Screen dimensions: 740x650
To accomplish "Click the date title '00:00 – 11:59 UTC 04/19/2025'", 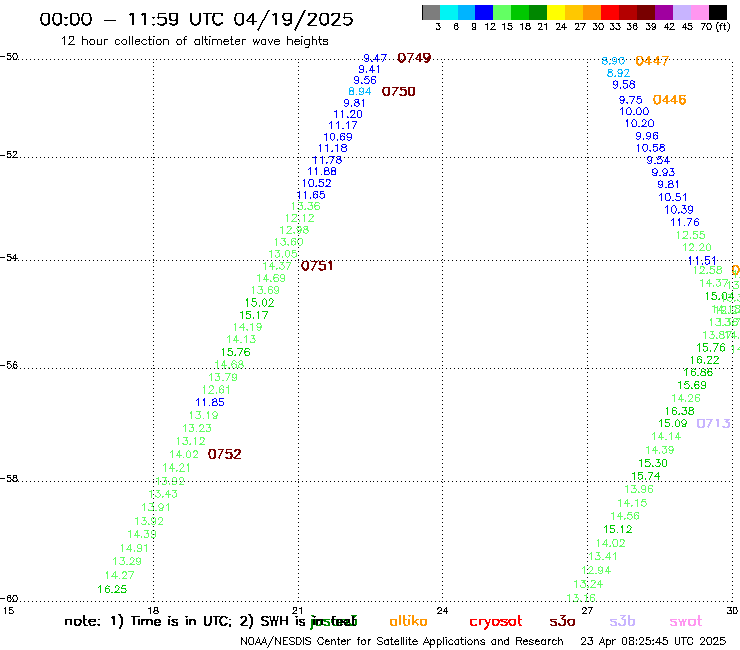I will [x=196, y=19].
